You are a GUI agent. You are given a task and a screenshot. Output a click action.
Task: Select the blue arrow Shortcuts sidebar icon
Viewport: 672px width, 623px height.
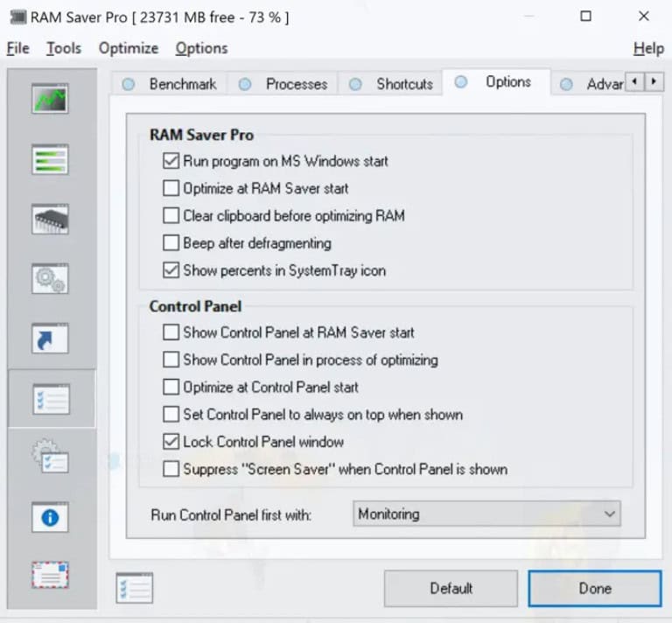point(50,339)
